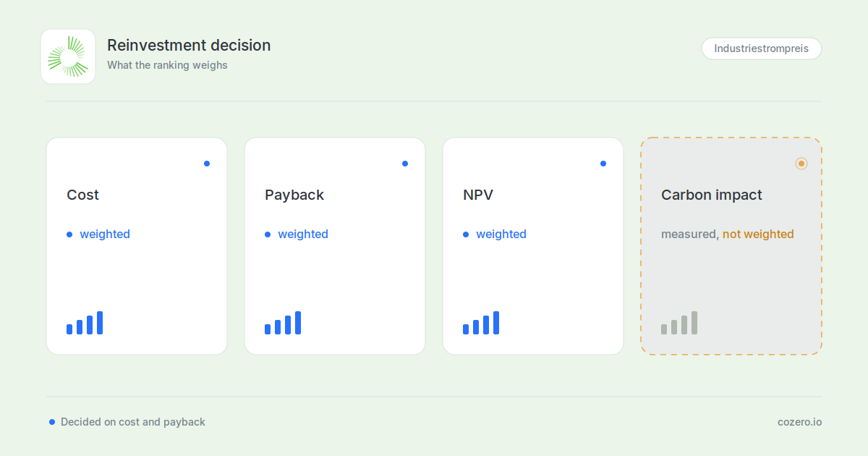
Task: Click the bar chart icon in Payback card
Action: tap(283, 323)
